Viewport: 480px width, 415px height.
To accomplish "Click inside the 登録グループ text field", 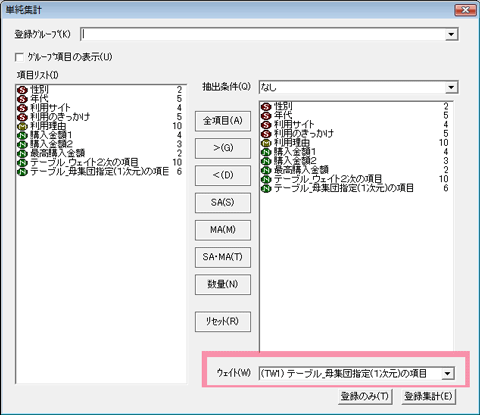I will 263,34.
